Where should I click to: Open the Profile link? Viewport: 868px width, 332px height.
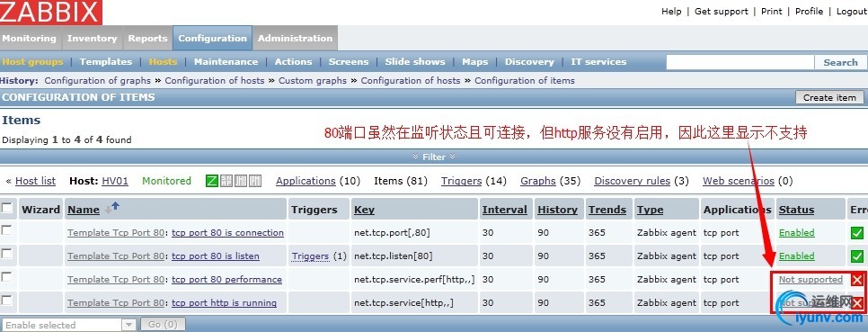809,11
